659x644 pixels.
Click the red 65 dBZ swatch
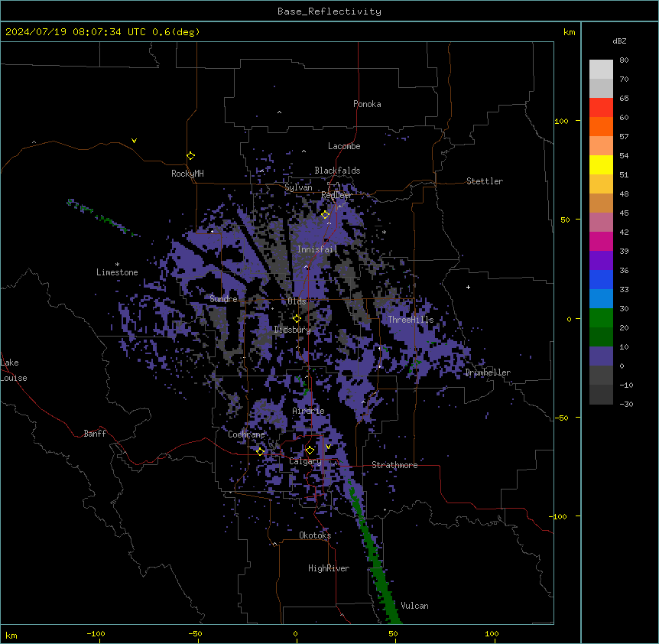(601, 108)
